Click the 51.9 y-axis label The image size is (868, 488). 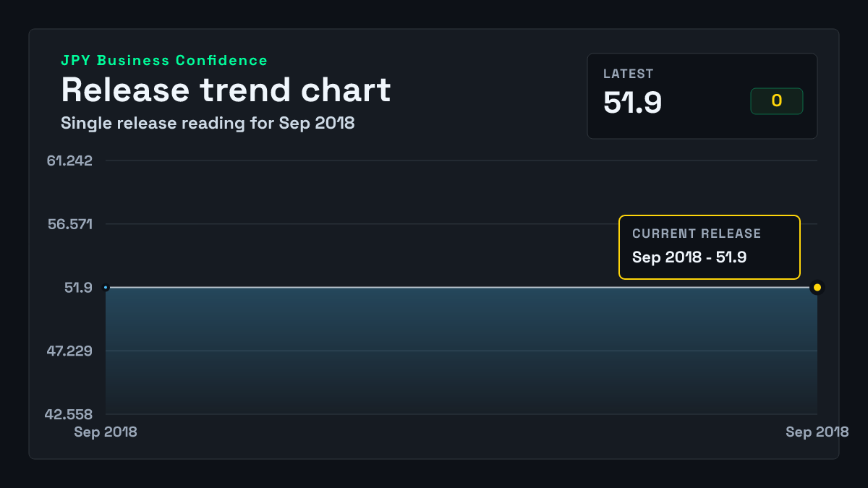(x=79, y=288)
